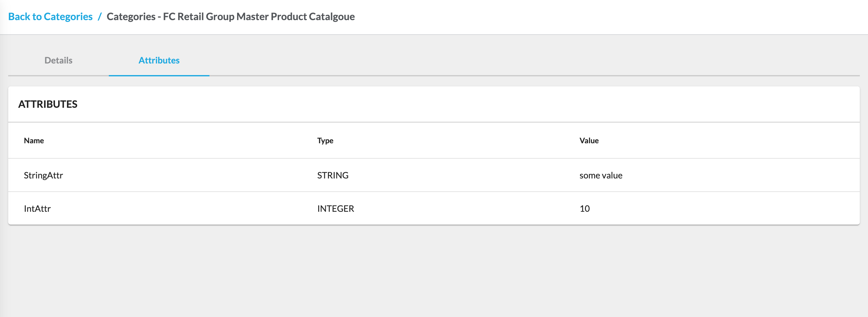Click 'FC Retail Group' in the page title

coord(198,16)
